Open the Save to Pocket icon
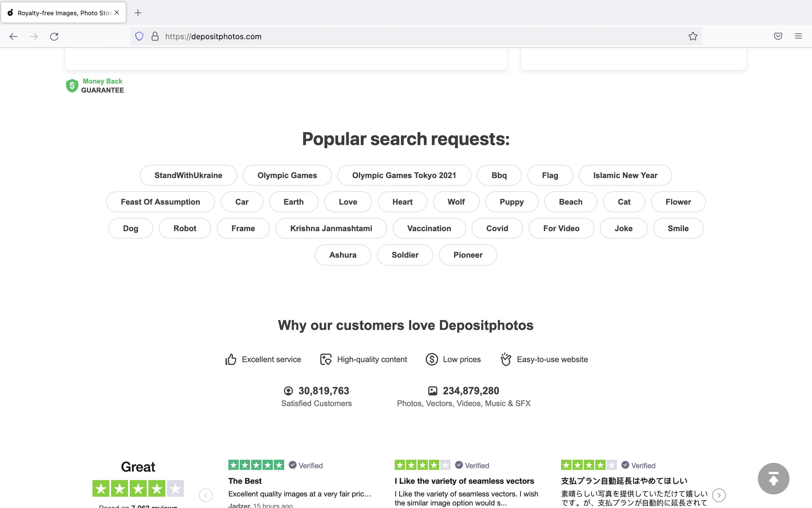Image resolution: width=812 pixels, height=508 pixels. (778, 36)
